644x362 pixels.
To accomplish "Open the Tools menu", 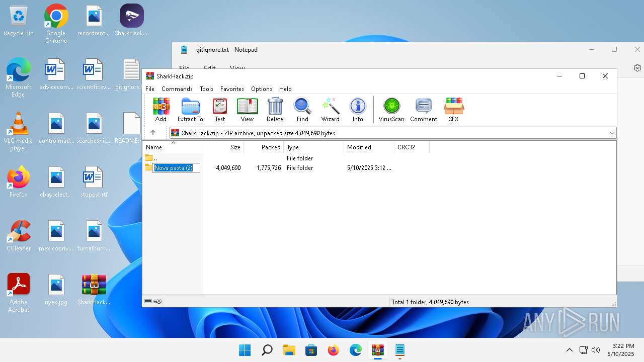I will tap(206, 88).
